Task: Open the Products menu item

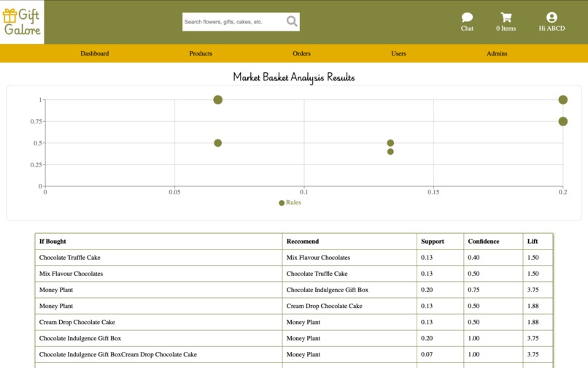Action: pyautogui.click(x=201, y=53)
